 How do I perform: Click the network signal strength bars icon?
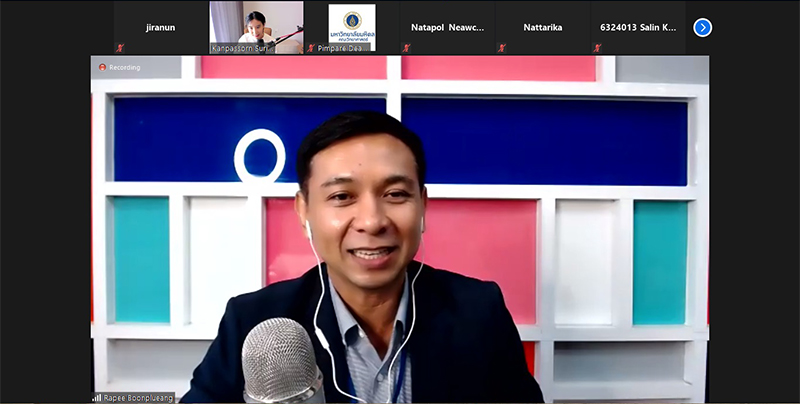pos(97,397)
